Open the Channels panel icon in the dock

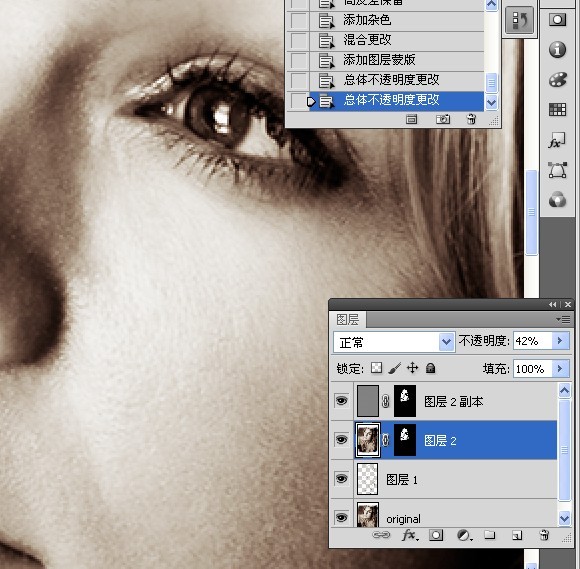point(557,200)
